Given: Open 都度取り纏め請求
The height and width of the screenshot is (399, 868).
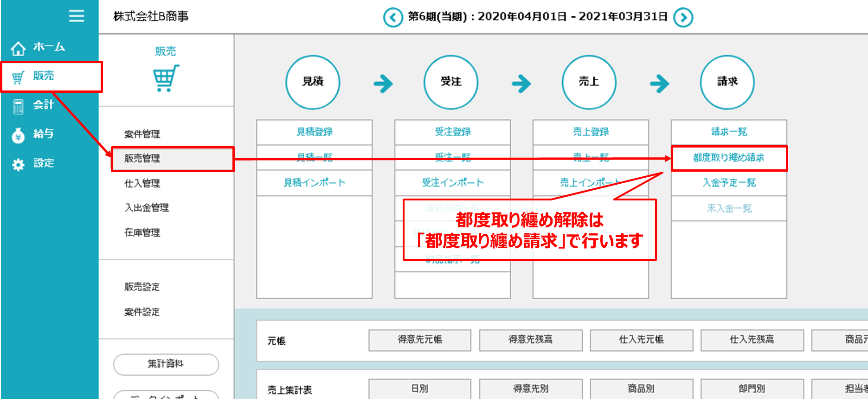Looking at the screenshot, I should pos(729,158).
